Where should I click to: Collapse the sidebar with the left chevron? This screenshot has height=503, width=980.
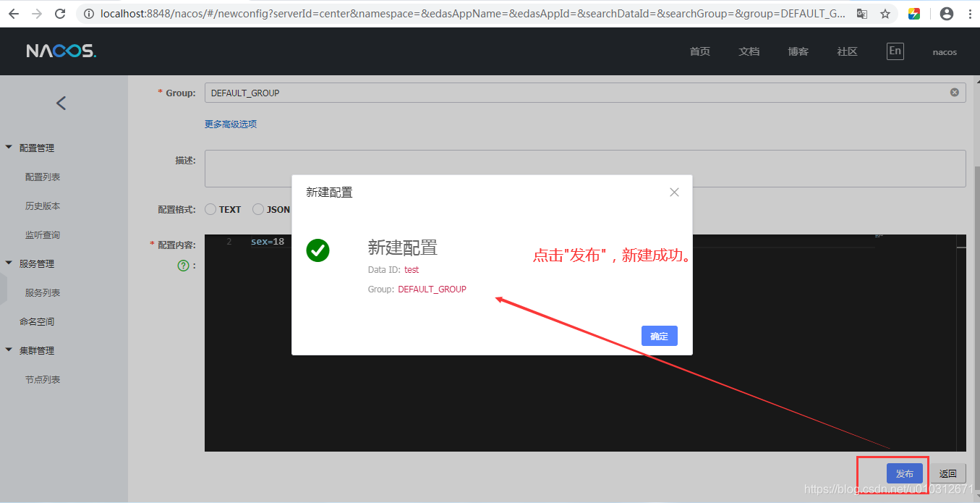(61, 103)
